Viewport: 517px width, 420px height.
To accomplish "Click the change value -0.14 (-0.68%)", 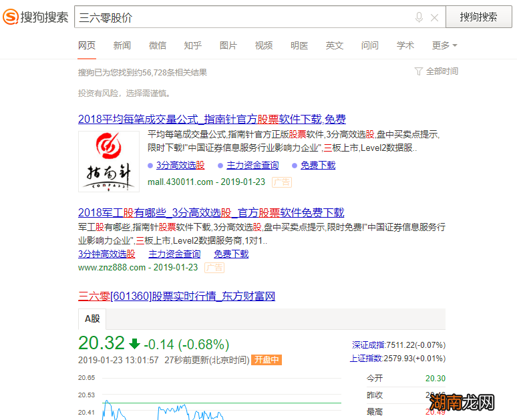I will tap(186, 345).
